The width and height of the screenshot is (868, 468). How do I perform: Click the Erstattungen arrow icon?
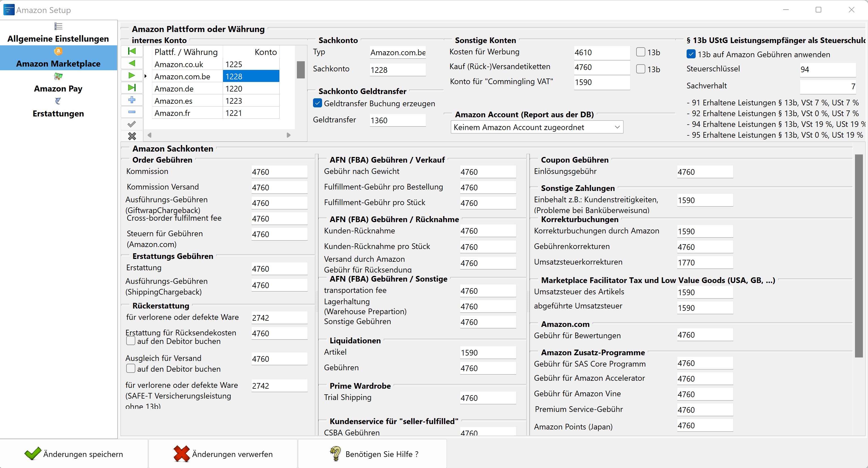(58, 101)
